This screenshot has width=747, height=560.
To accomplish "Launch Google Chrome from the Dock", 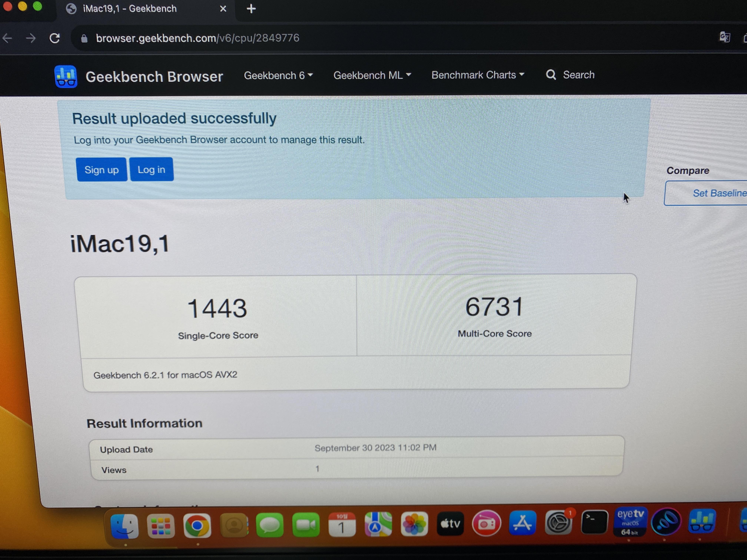I will tap(197, 526).
